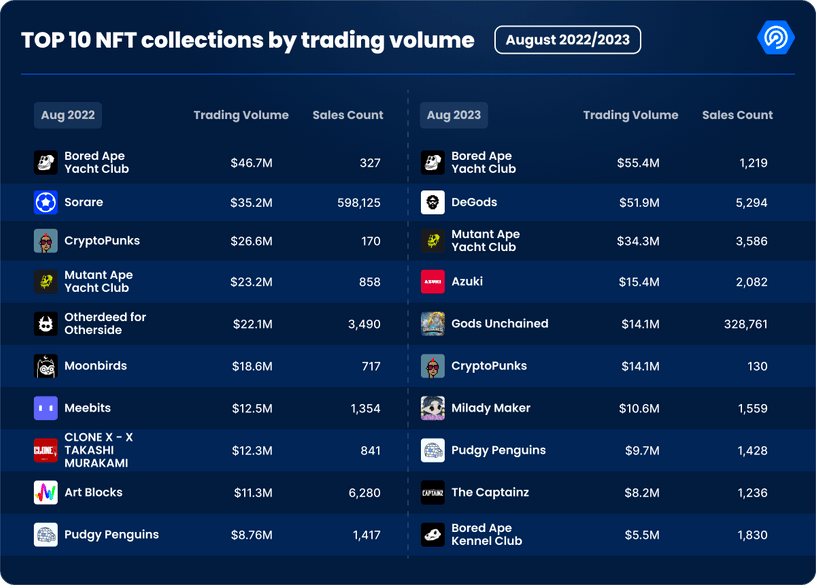Image resolution: width=816 pixels, height=585 pixels.
Task: Click the Aug 2023 Mutant Ape Yacht Club icon
Action: 433,241
